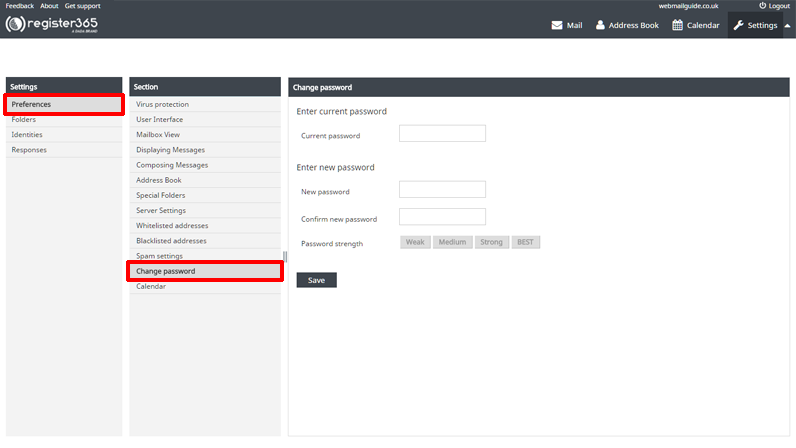Click the Get support link
Viewport: 796px width, 448px height.
[x=82, y=6]
